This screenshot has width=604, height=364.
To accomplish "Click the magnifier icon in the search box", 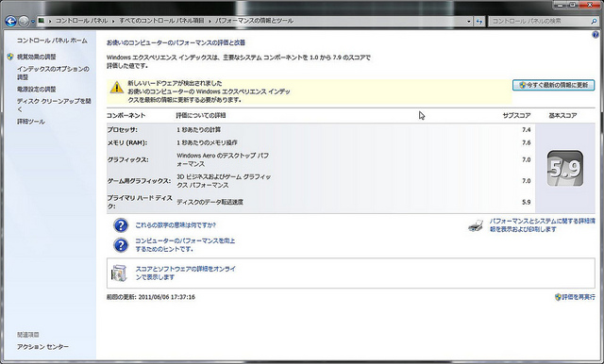I will [594, 22].
